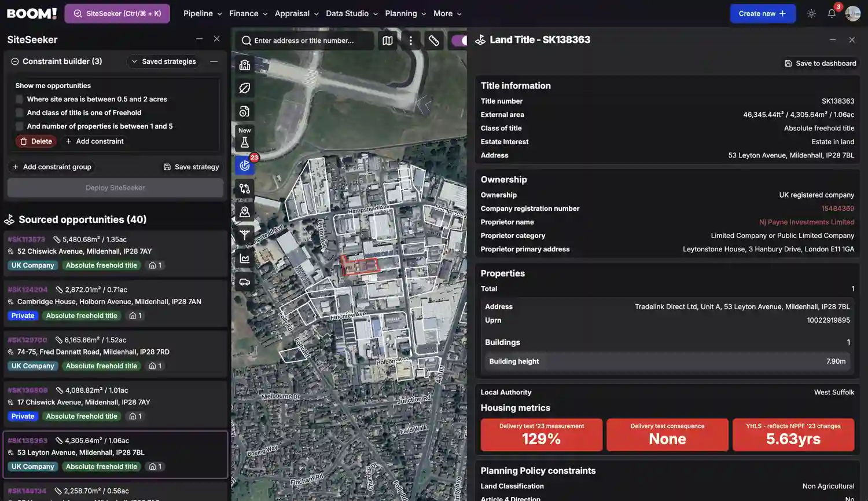Click the leaf icon in map sidebar
868x501 pixels.
245,88
